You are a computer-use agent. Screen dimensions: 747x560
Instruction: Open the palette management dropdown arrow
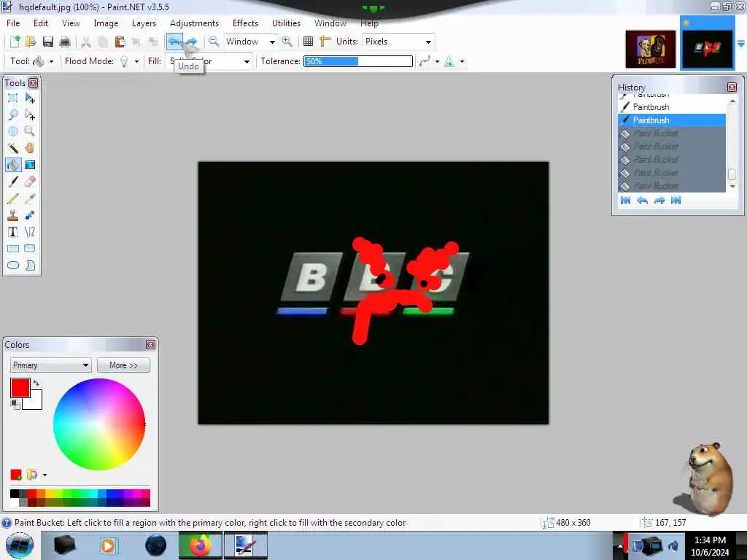coord(44,475)
